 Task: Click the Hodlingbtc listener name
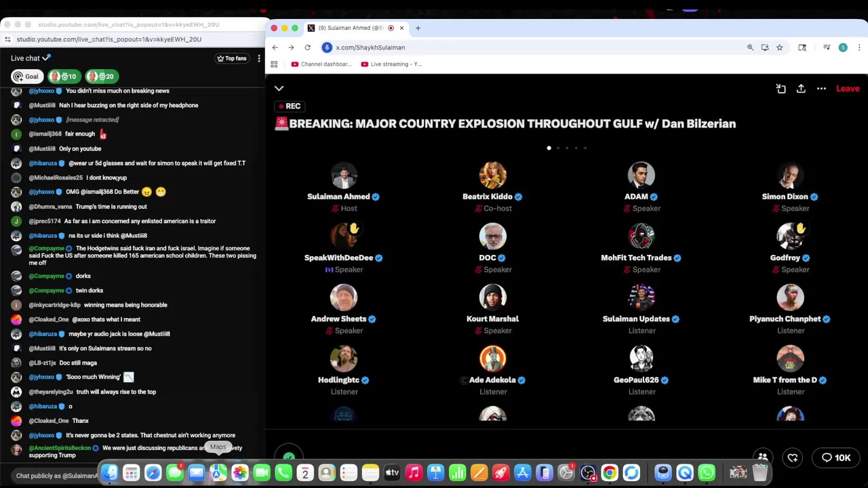(338, 380)
